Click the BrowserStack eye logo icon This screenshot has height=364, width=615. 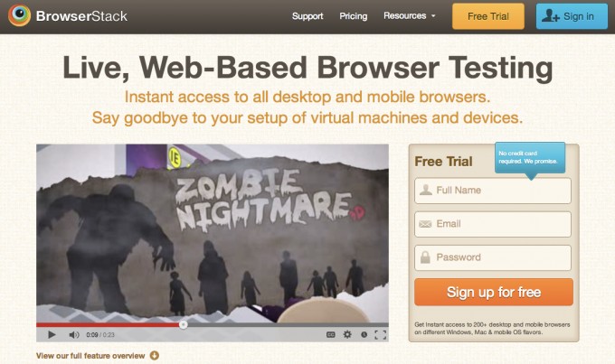coord(19,15)
